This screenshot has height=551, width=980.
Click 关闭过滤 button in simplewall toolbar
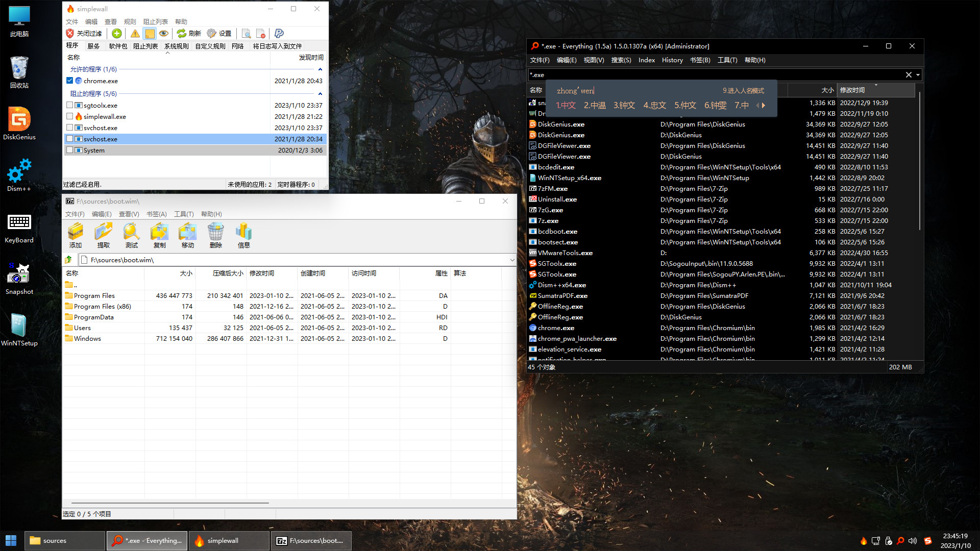pos(84,34)
